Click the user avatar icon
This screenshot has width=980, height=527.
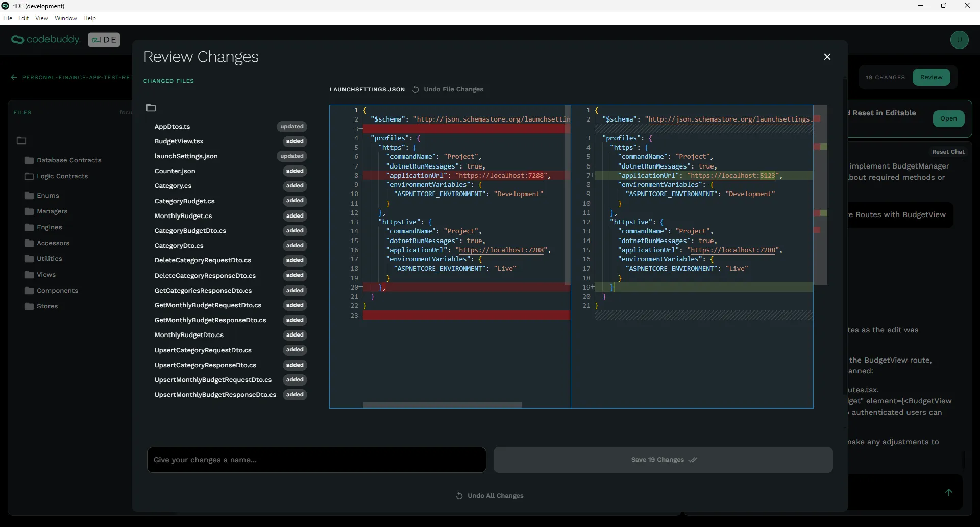pos(959,40)
